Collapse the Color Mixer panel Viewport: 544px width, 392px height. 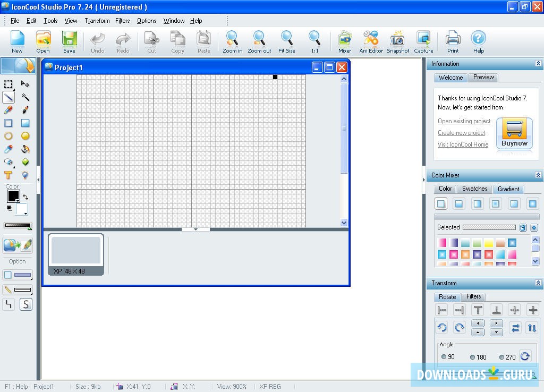tap(539, 175)
